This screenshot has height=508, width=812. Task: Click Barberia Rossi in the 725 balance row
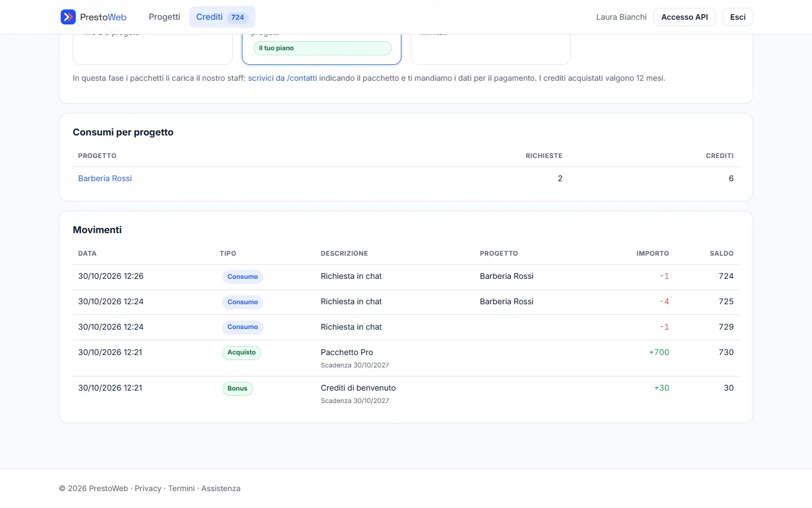tap(506, 301)
